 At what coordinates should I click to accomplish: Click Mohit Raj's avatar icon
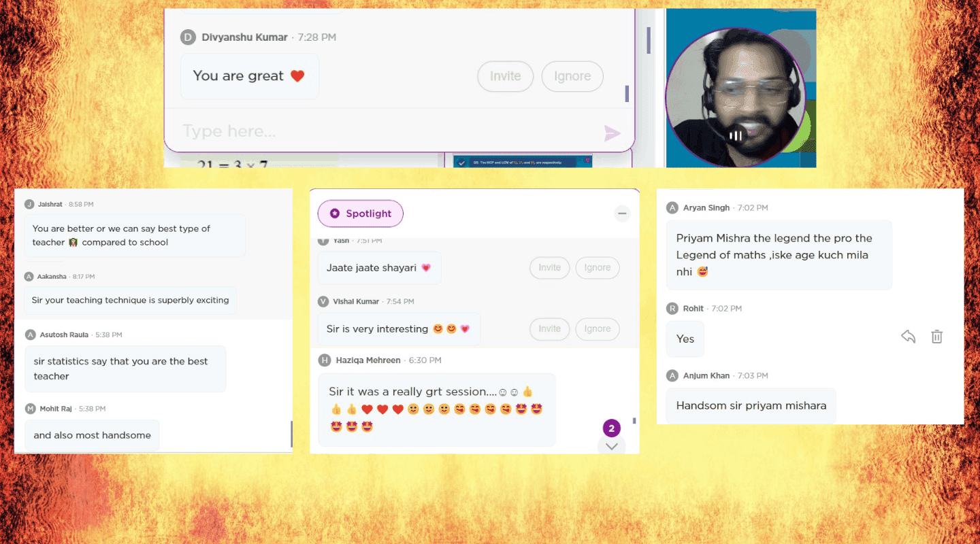click(31, 409)
